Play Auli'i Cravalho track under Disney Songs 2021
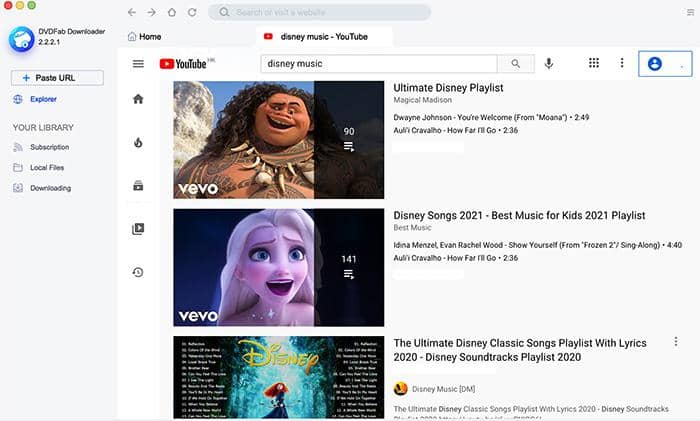 (455, 258)
